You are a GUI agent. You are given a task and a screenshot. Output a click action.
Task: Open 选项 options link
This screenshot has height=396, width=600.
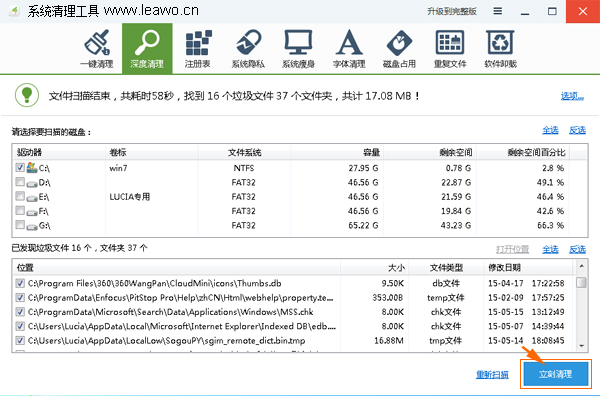pos(572,96)
